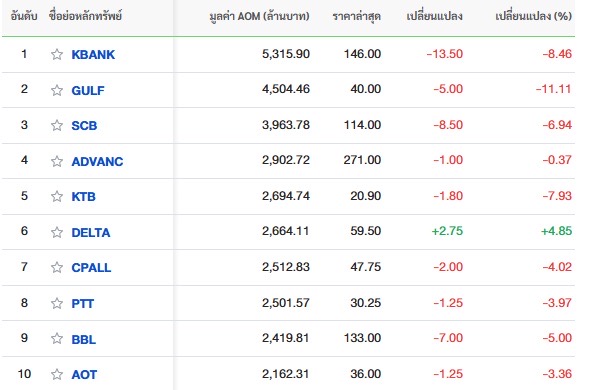
Task: Go to the AOT quote page
Action: coord(84,374)
